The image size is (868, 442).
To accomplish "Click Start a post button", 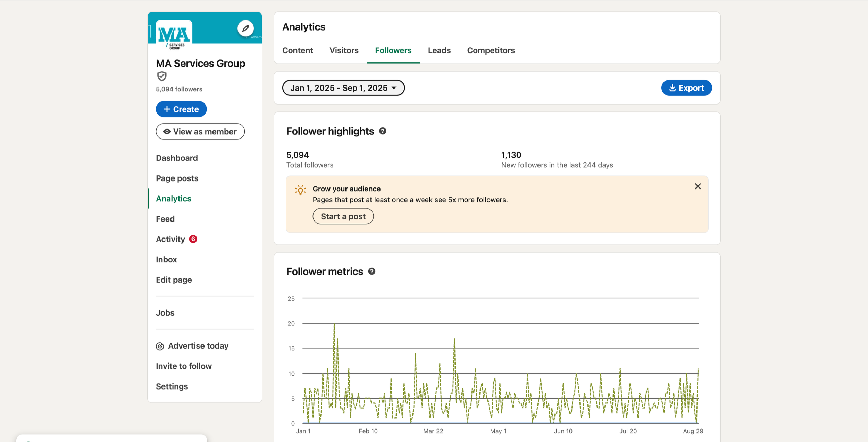I will [x=343, y=216].
